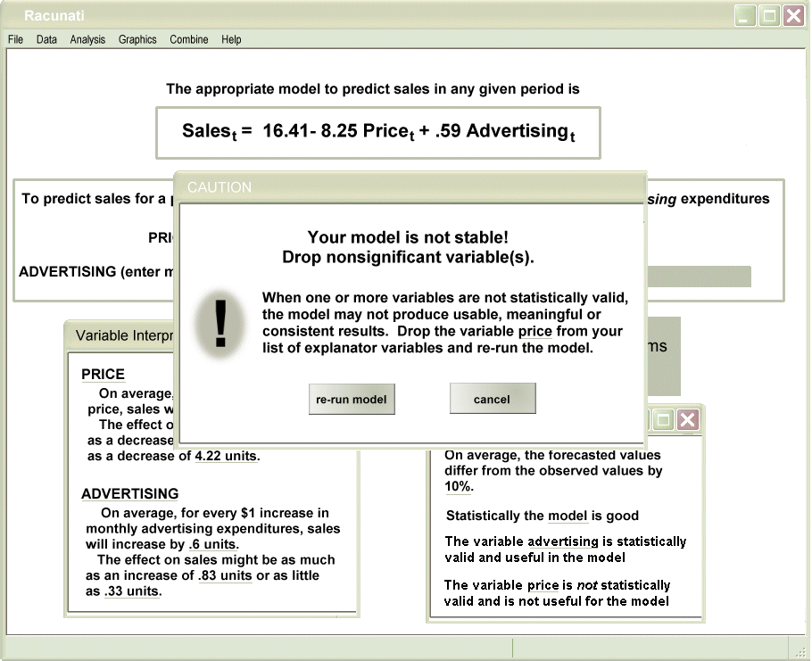Click the exclamation mark caution icon
The image size is (812, 661).
pos(220,323)
